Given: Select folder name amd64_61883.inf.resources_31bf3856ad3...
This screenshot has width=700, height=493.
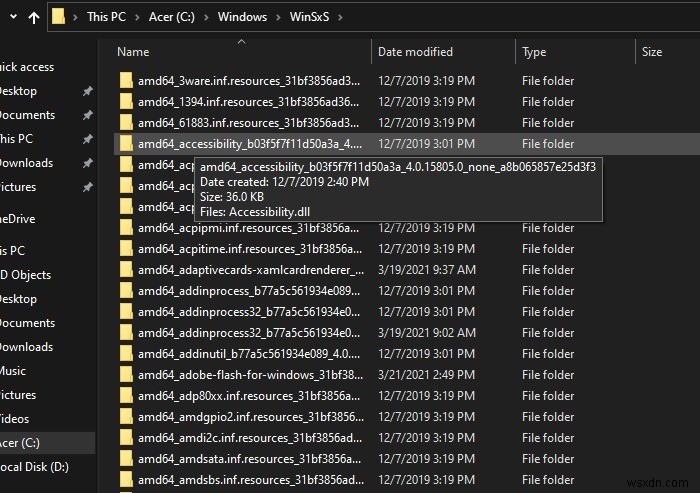Looking at the screenshot, I should click(248, 123).
